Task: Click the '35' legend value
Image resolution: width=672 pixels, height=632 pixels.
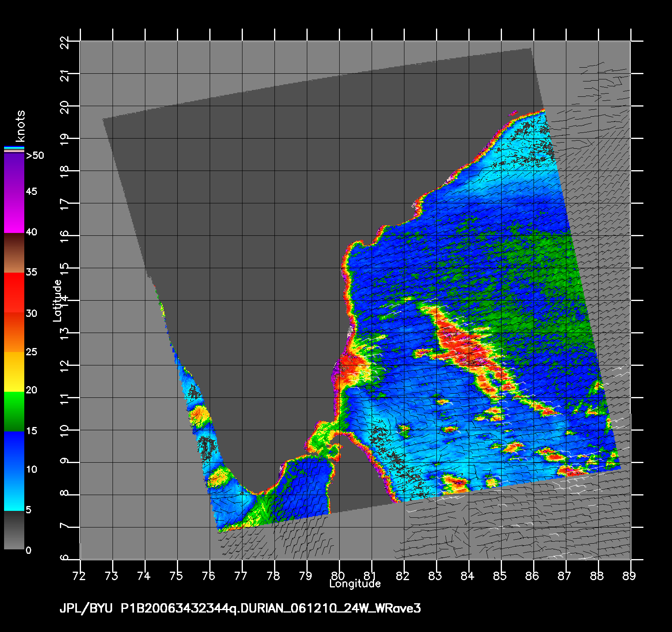Action: [31, 272]
